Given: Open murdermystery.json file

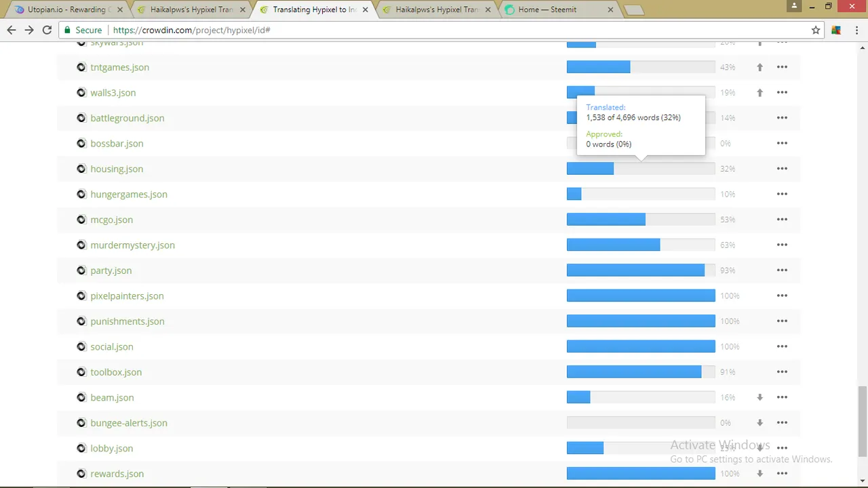Looking at the screenshot, I should [132, 245].
